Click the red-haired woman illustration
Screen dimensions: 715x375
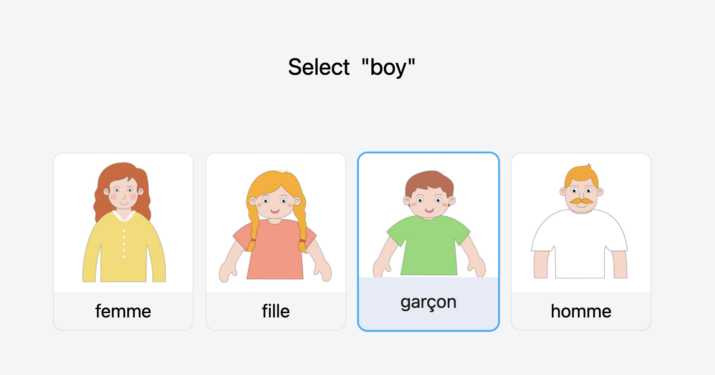124,222
